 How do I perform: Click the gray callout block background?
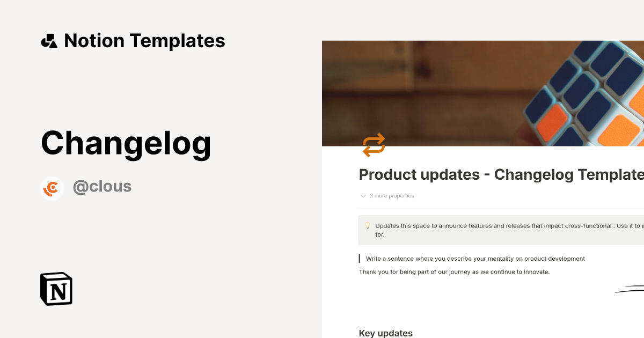[x=499, y=230]
